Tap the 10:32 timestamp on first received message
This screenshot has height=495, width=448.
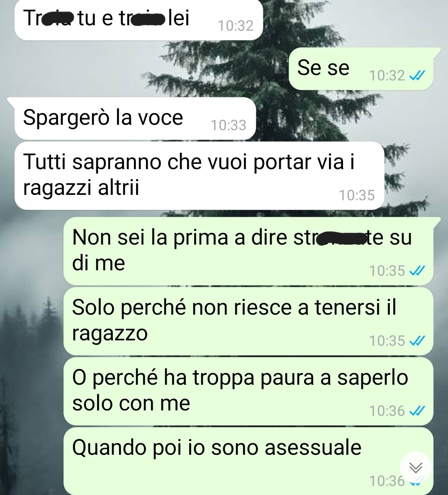236,26
